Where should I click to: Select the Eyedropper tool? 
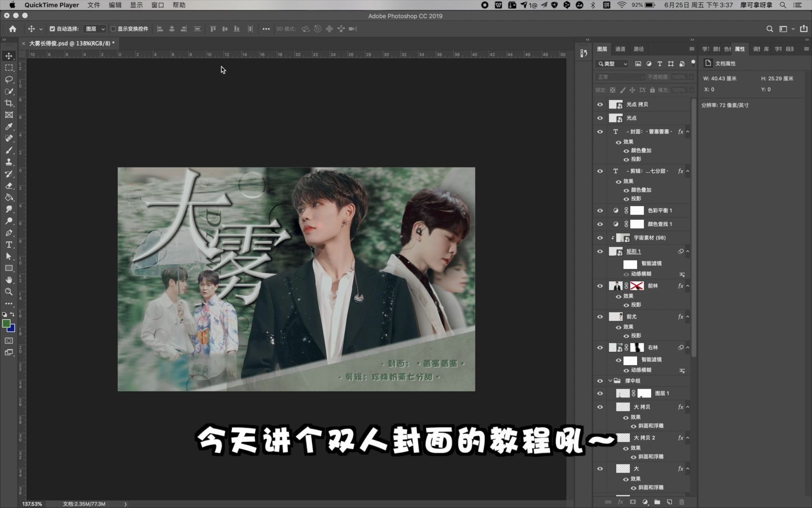9,127
